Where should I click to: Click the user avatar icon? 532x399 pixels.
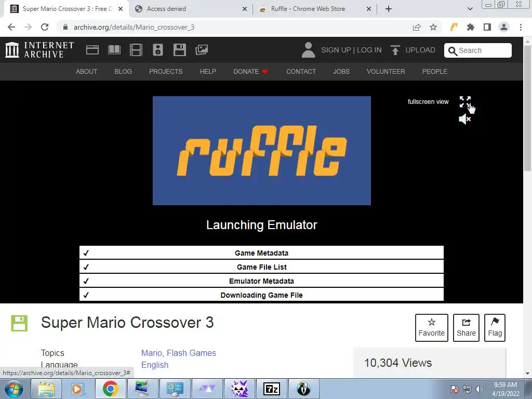[x=308, y=50]
